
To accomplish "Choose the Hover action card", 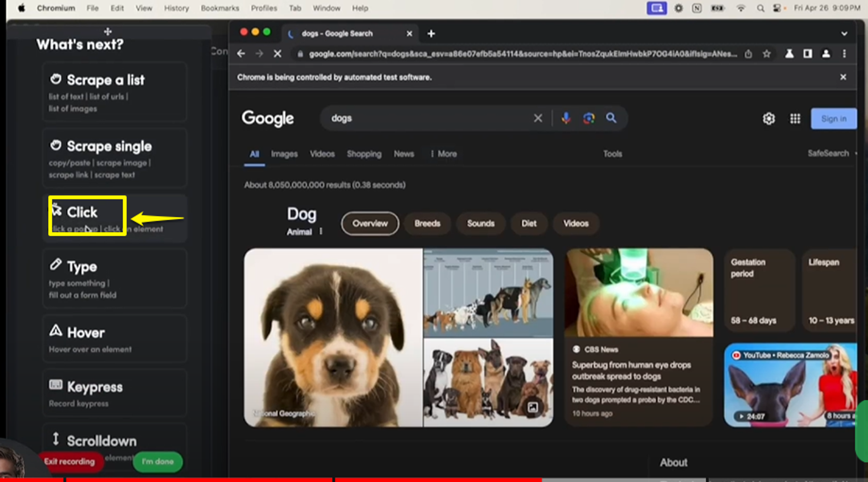I will pyautogui.click(x=115, y=338).
